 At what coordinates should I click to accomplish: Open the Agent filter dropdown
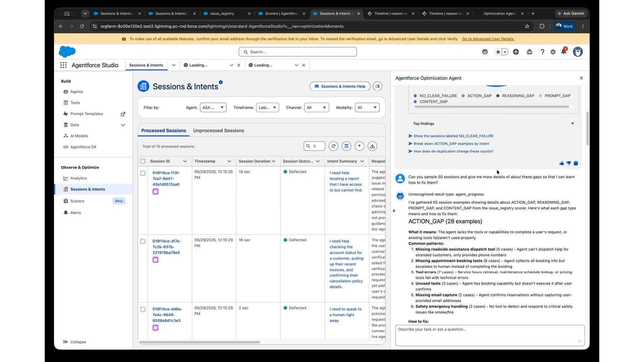pyautogui.click(x=213, y=108)
